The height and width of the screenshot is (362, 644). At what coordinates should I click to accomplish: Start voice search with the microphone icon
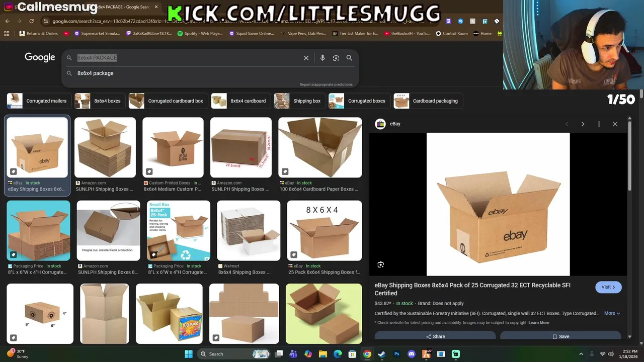tap(323, 58)
